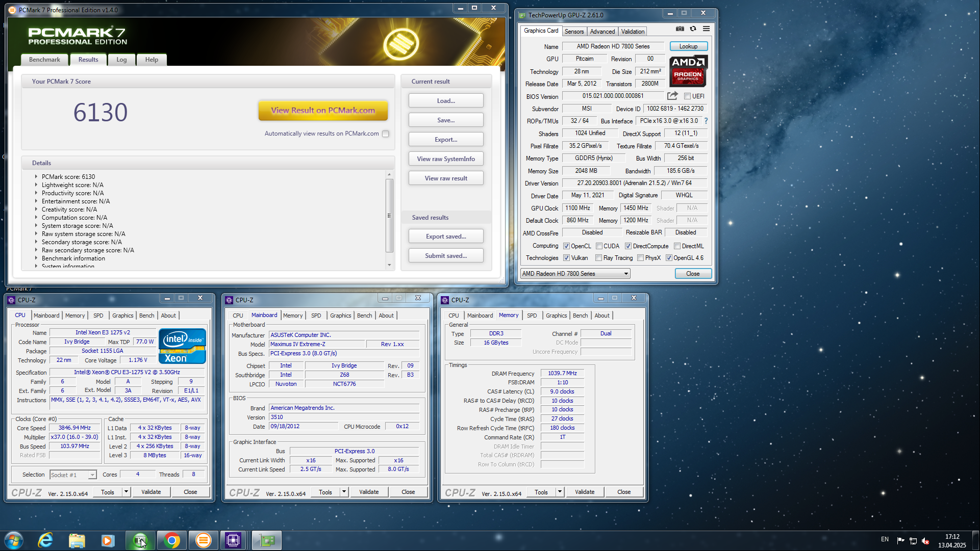Image resolution: width=980 pixels, height=551 pixels.
Task: Click the Show Desktop button at the taskbar's far end
Action: tap(976, 540)
